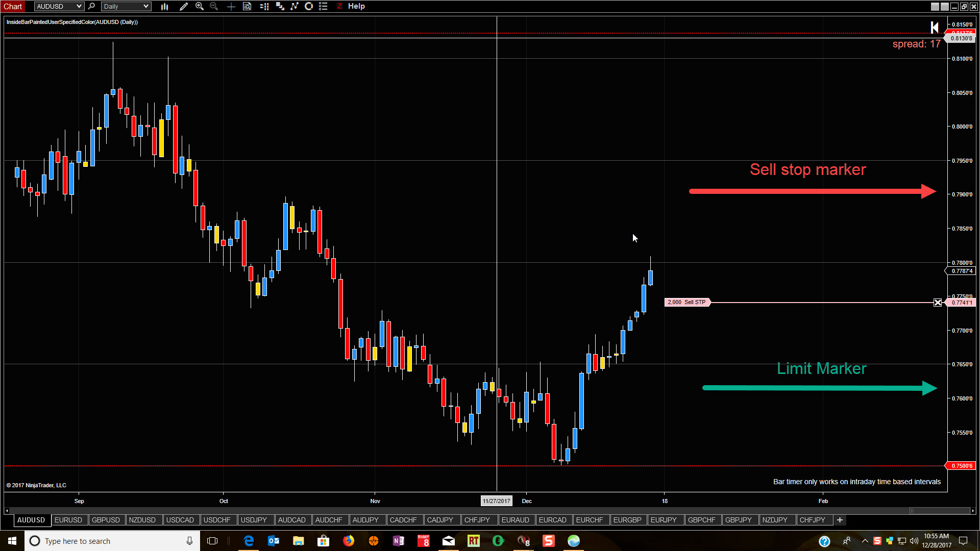Viewport: 980px width, 551px height.
Task: Open the Help menu
Action: pyautogui.click(x=356, y=6)
